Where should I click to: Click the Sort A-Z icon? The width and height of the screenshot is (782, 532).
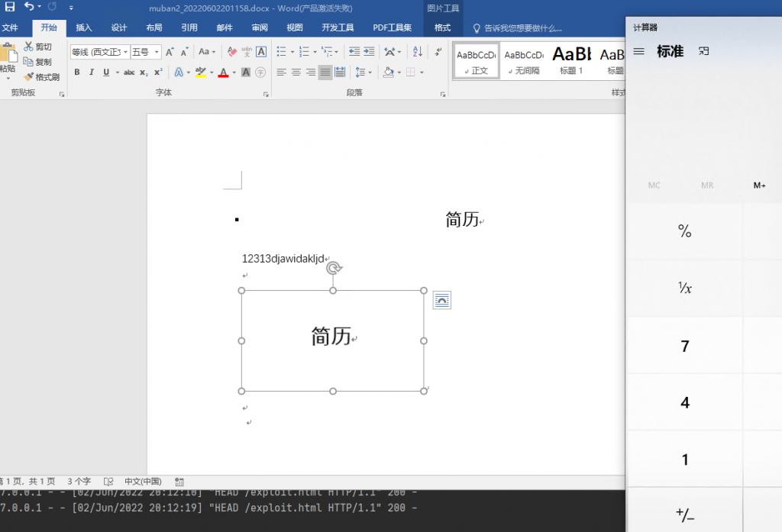point(418,51)
